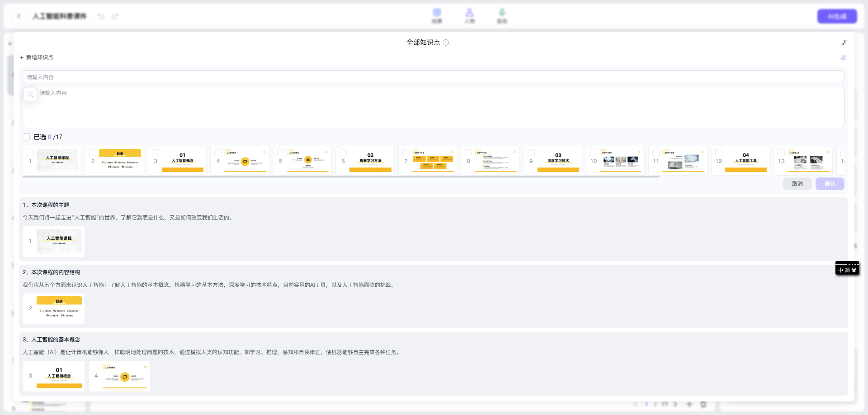The image size is (868, 415).
Task: Collapse the 全部知识点 panel with shrink icon
Action: [844, 43]
